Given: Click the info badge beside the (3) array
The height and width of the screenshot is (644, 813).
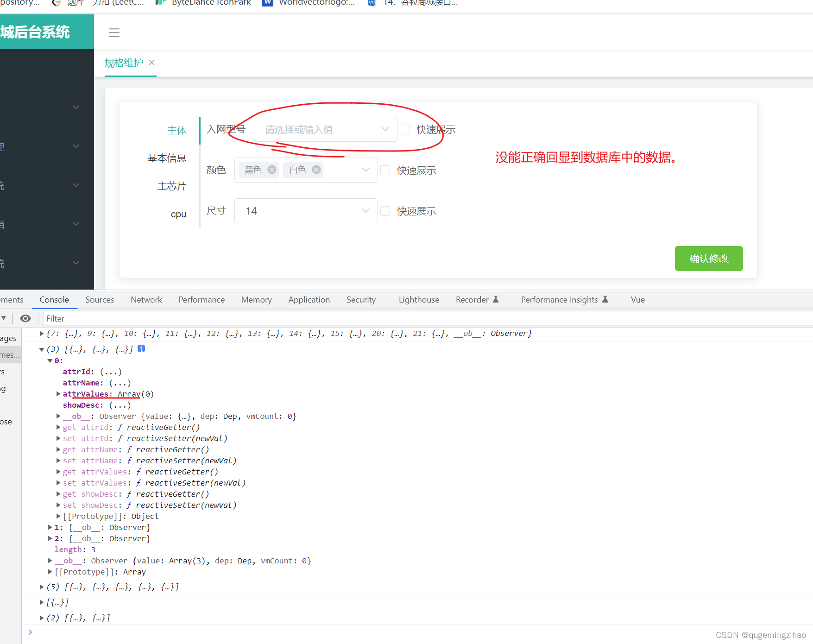Looking at the screenshot, I should click(x=141, y=348).
